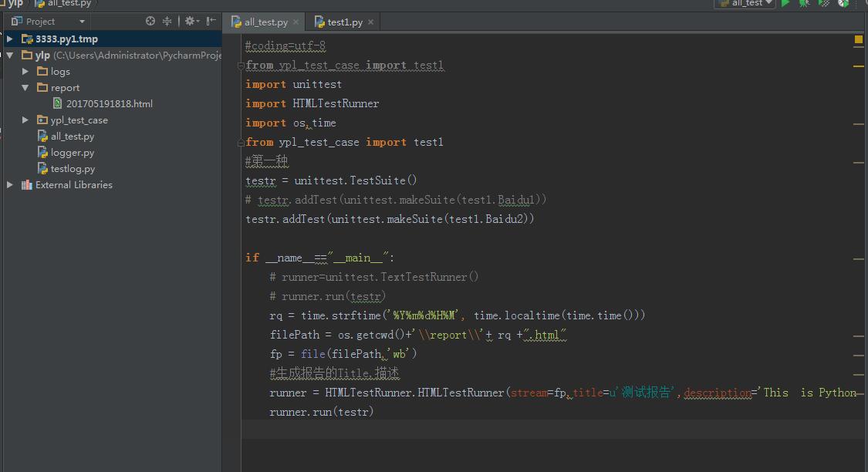Click the 'filePath = os.getcwd()' line
Screen dimensions: 868x472
(418, 335)
